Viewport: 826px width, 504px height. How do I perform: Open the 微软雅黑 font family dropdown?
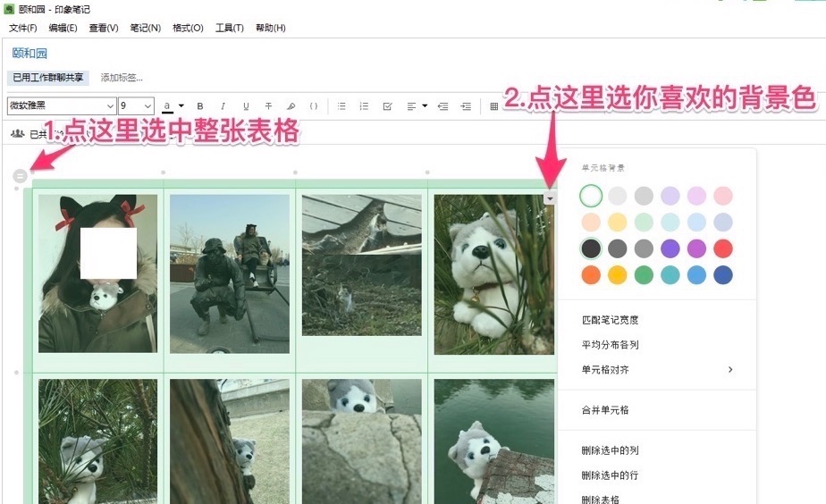pos(62,106)
